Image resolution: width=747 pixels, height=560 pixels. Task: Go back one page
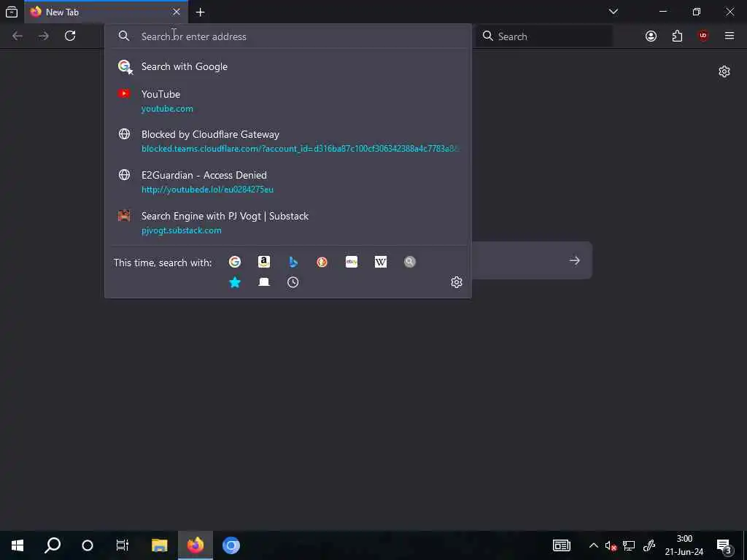(18, 36)
